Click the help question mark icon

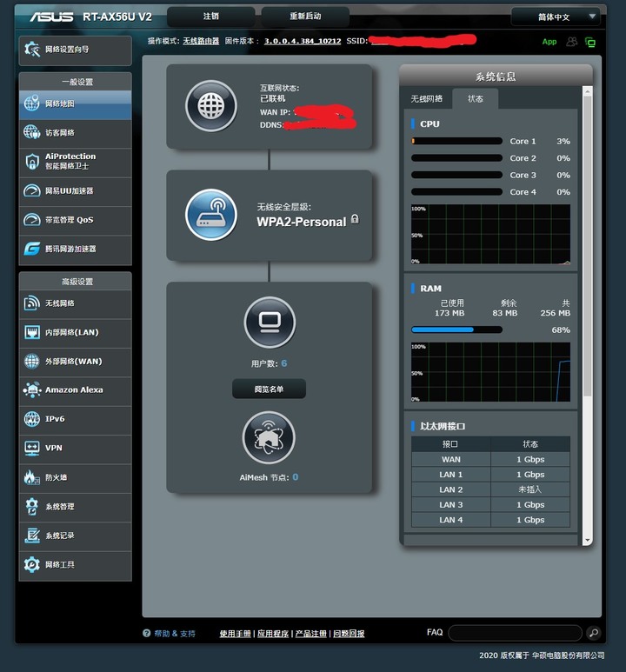[147, 633]
